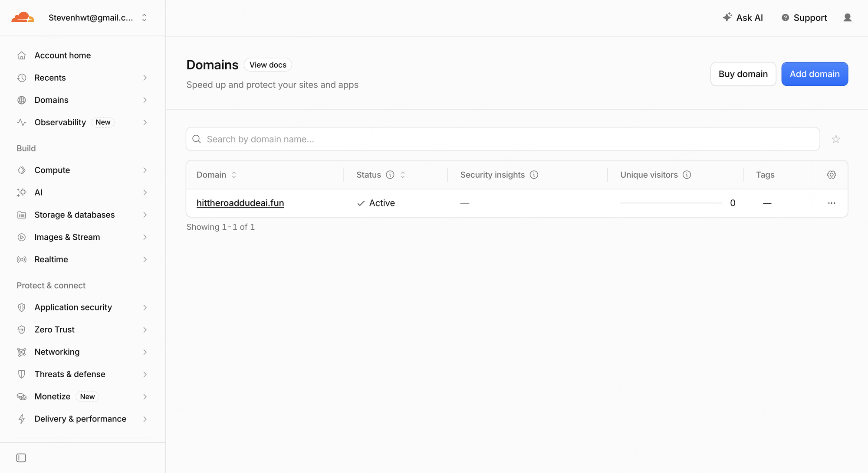Open table column settings gear
This screenshot has height=473, width=868.
coord(832,175)
